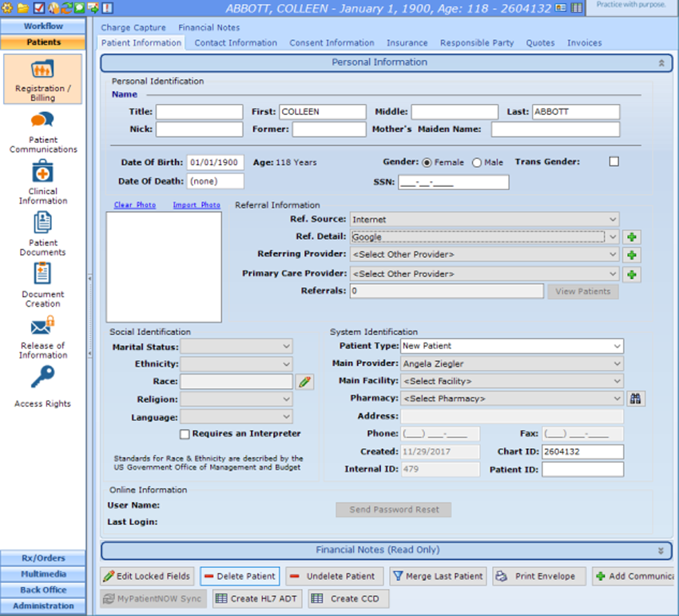Open the green chat bubble messaging icon
Screen dimensions: 679x616
tap(80, 7)
